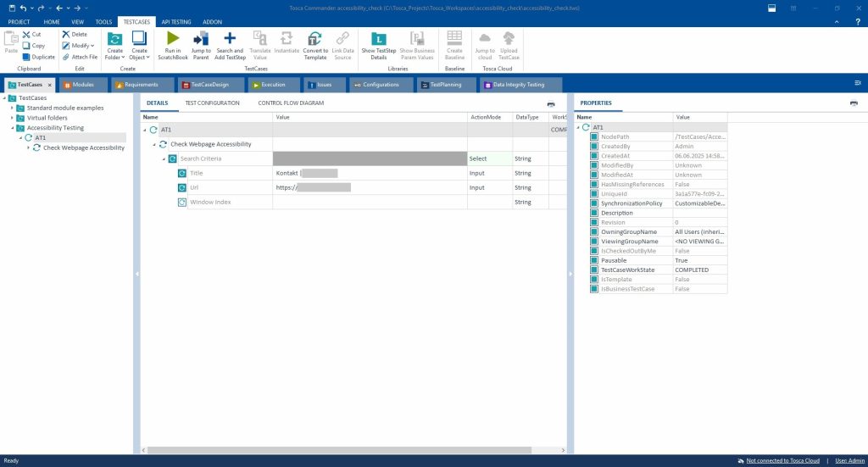Click the Title value field Kontakt
This screenshot has width=868, height=467.
pos(370,173)
